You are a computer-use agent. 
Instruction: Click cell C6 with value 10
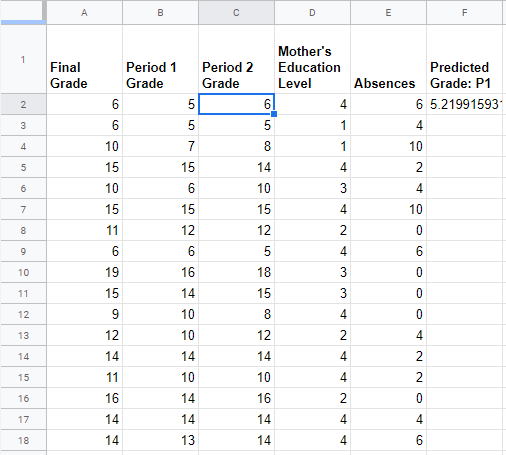236,188
